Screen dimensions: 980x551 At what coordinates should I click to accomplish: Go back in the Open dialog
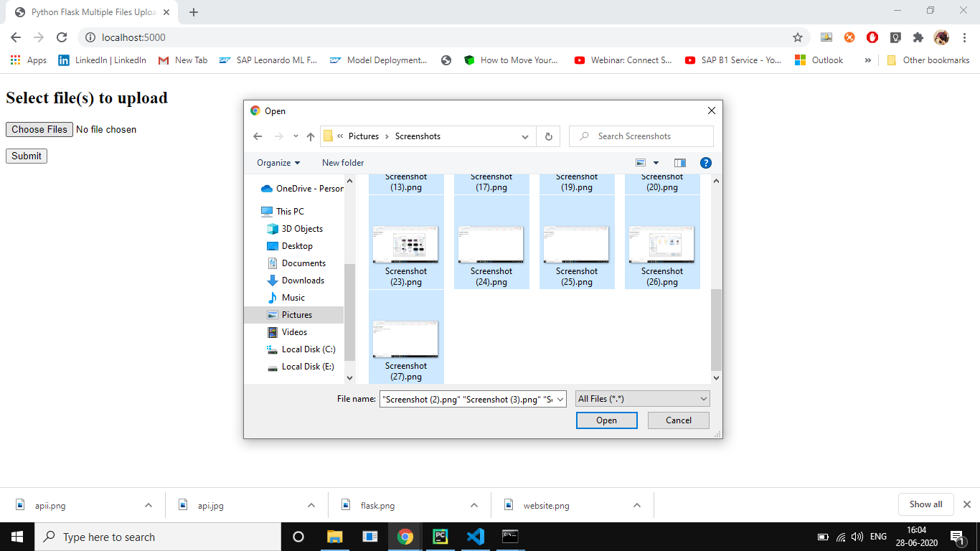pyautogui.click(x=258, y=136)
